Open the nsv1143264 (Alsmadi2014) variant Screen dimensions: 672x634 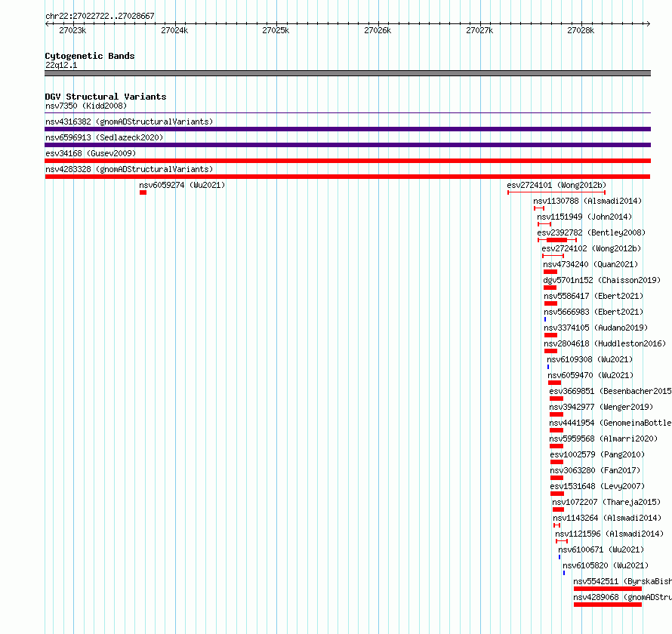coord(556,525)
